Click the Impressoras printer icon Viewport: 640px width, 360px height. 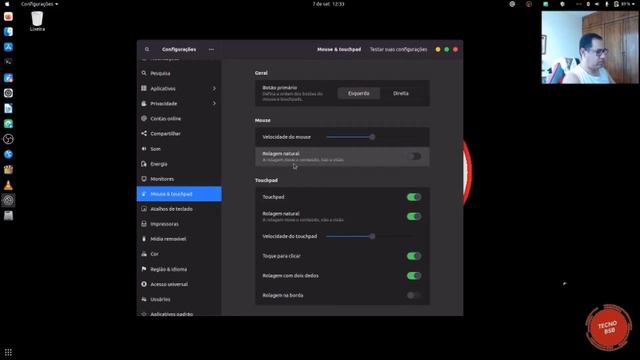[144, 224]
